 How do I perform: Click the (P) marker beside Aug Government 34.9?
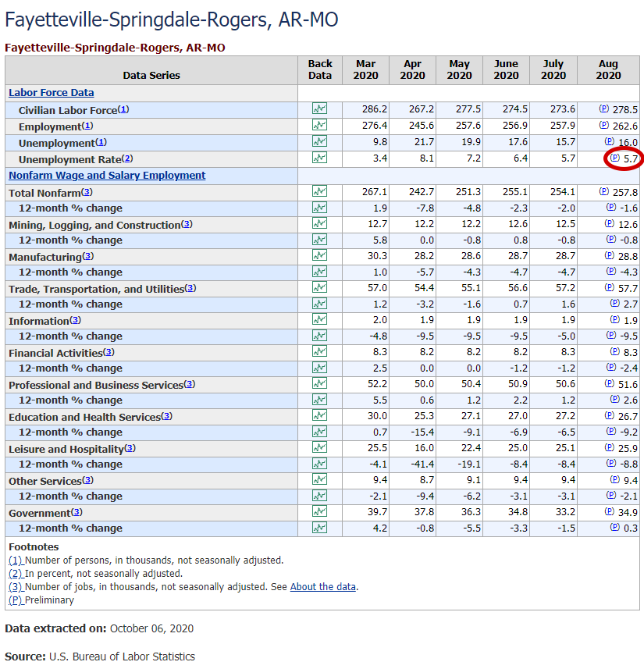(x=610, y=511)
